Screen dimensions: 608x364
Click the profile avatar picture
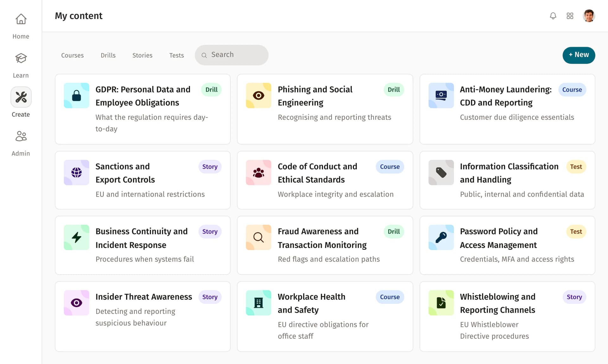(x=589, y=16)
